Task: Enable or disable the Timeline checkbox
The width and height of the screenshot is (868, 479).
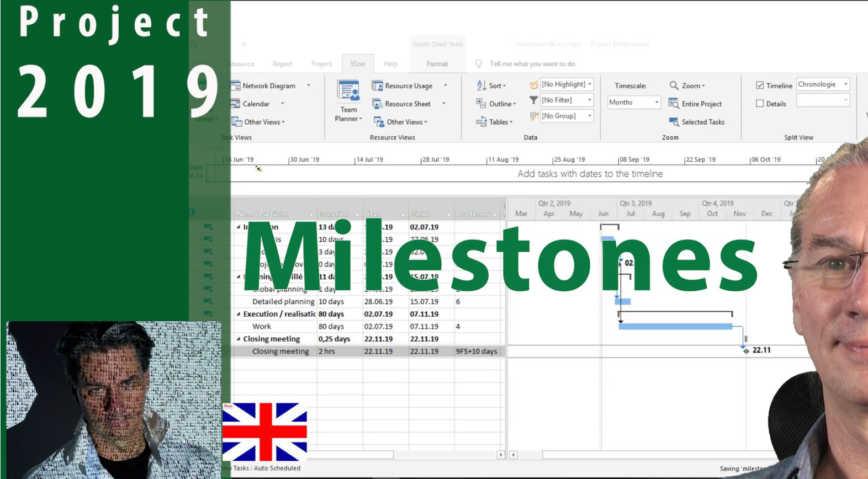Action: [x=760, y=86]
